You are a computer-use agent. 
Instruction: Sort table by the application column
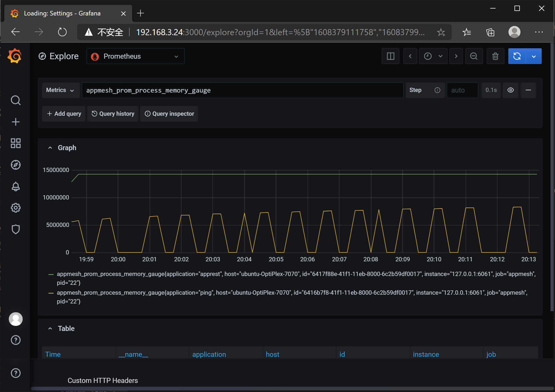209,354
